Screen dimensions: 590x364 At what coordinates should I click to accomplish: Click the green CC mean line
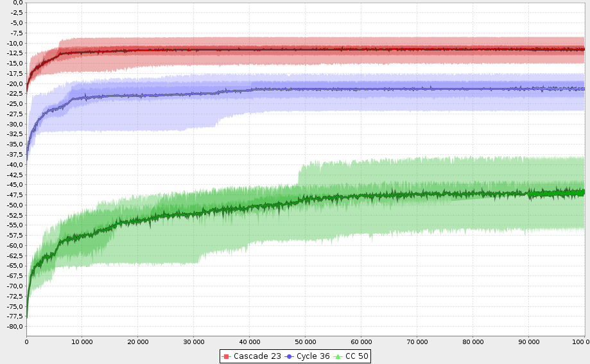coord(321,199)
